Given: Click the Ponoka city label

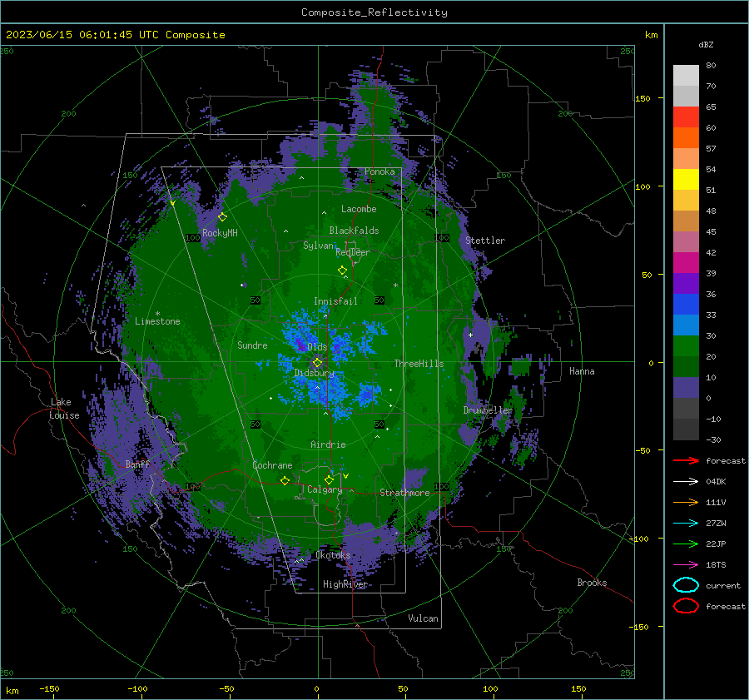Looking at the screenshot, I should pyautogui.click(x=379, y=171).
